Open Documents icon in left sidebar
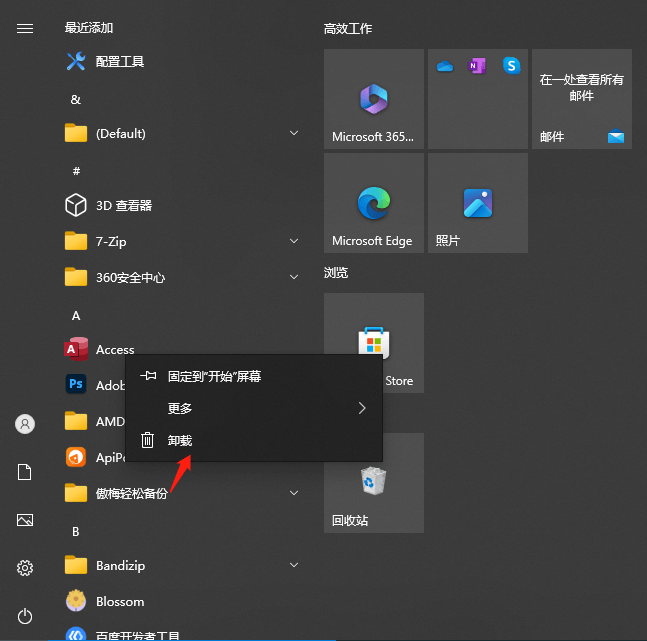 pos(25,472)
